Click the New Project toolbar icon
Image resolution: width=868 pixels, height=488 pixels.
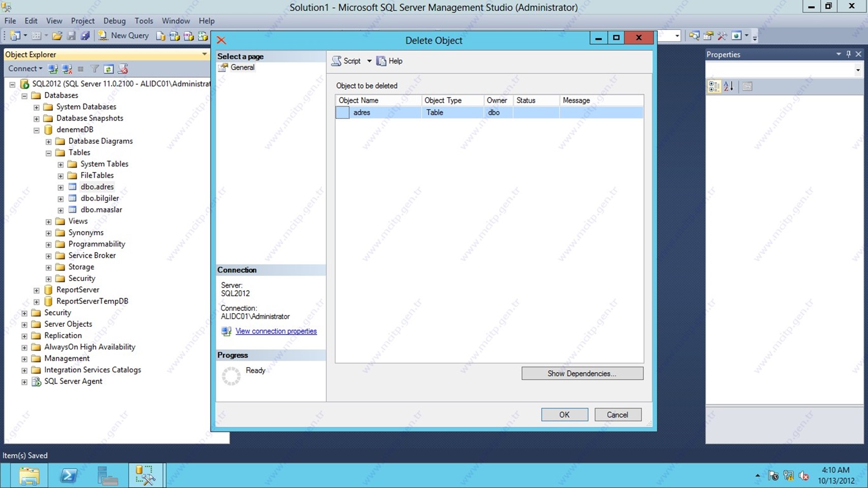coord(15,36)
